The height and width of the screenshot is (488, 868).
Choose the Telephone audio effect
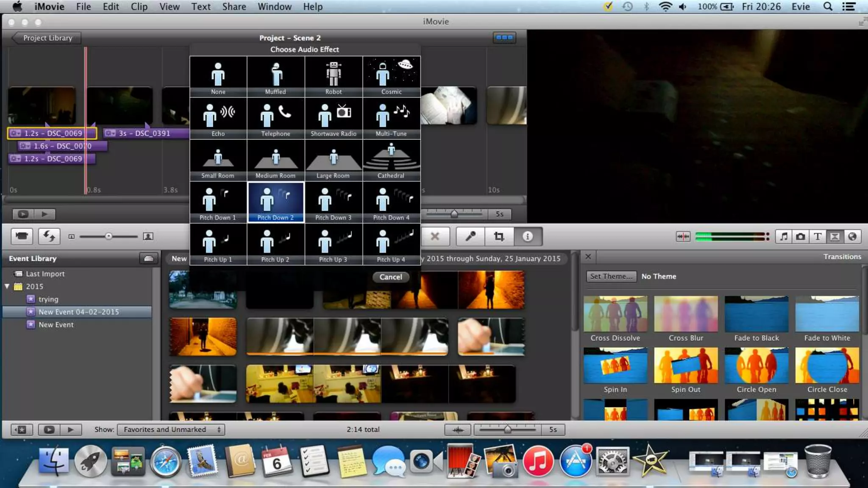(x=275, y=119)
